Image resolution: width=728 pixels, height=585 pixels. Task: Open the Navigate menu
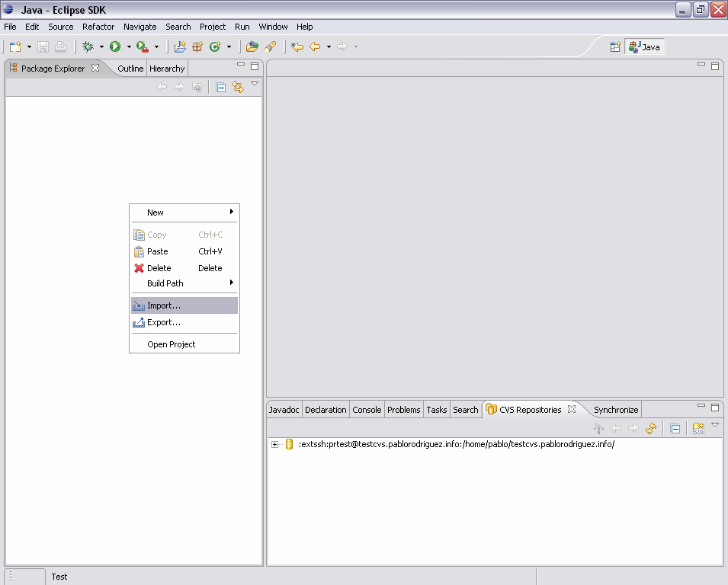click(140, 27)
